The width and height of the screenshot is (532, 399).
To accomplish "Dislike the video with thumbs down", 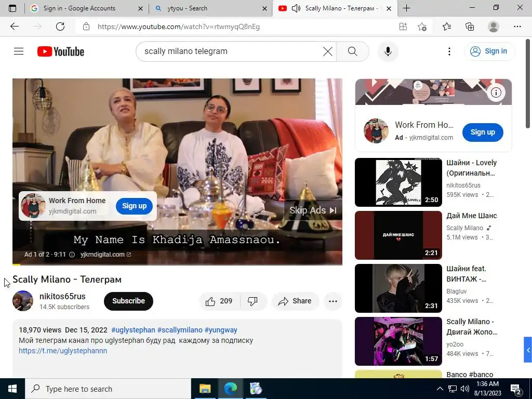I will pos(253,301).
